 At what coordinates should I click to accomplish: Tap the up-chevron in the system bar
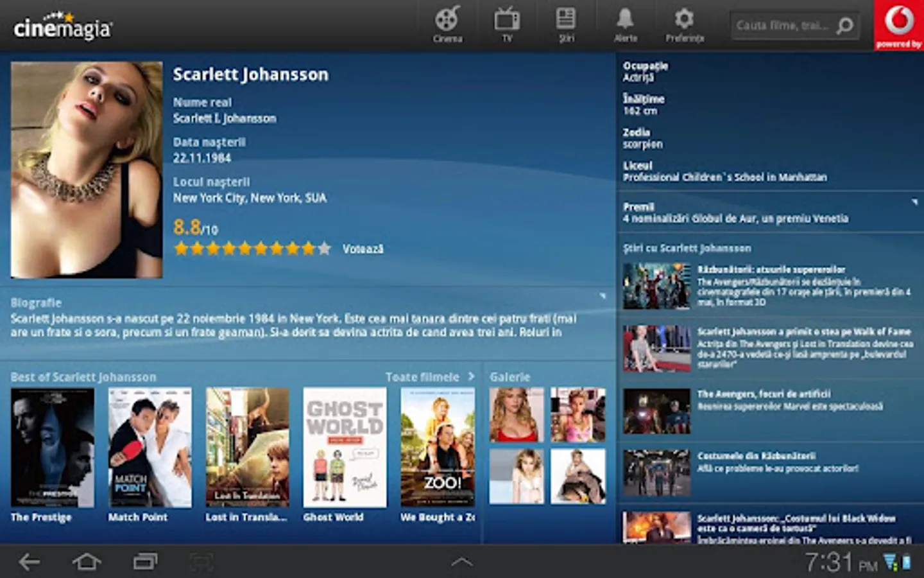pyautogui.click(x=461, y=563)
